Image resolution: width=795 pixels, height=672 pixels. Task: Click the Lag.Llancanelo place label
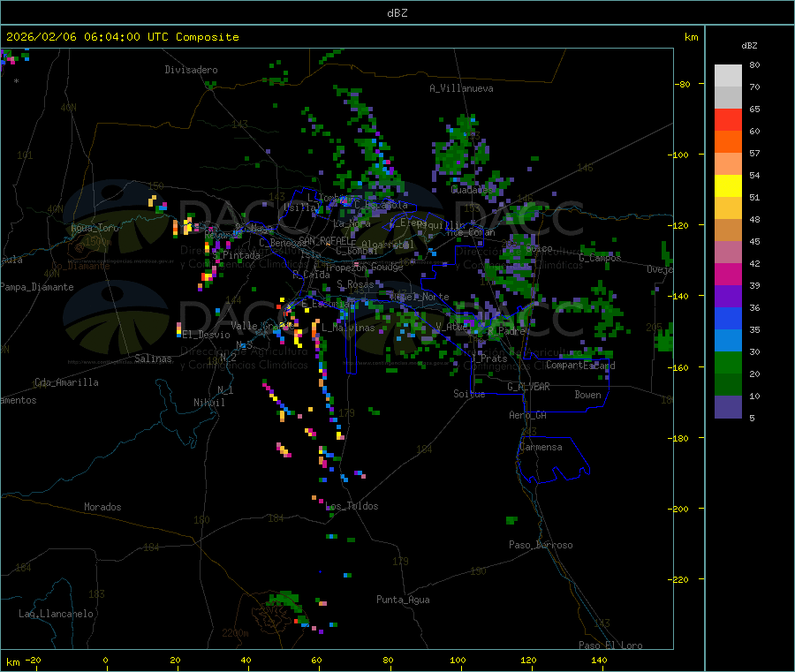pyautogui.click(x=57, y=614)
